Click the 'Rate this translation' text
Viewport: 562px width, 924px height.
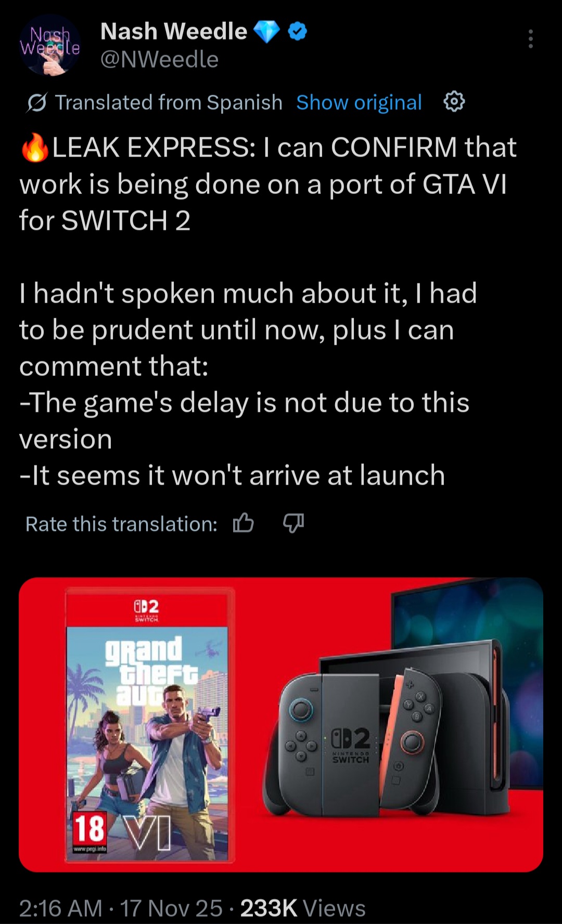pos(121,524)
